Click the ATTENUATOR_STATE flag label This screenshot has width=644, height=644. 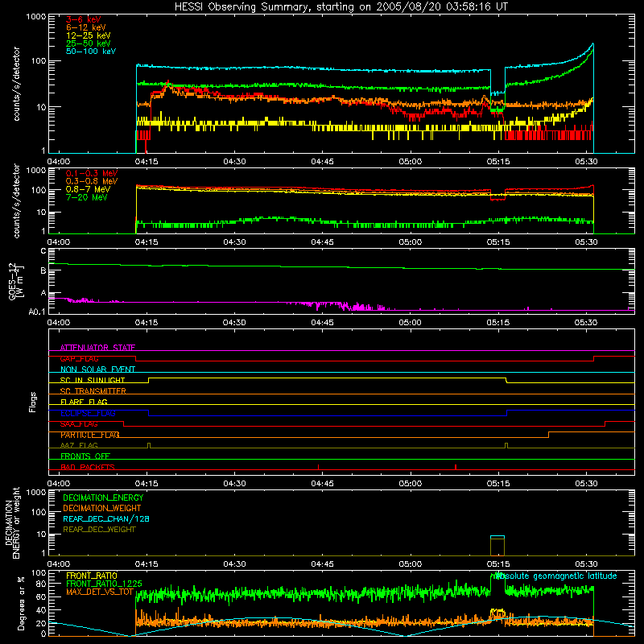(x=97, y=348)
